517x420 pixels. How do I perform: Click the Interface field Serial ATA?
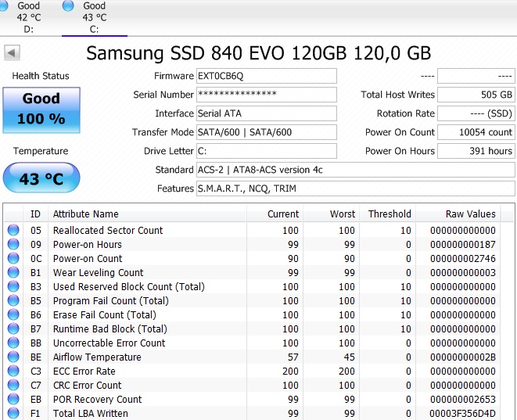tap(267, 113)
